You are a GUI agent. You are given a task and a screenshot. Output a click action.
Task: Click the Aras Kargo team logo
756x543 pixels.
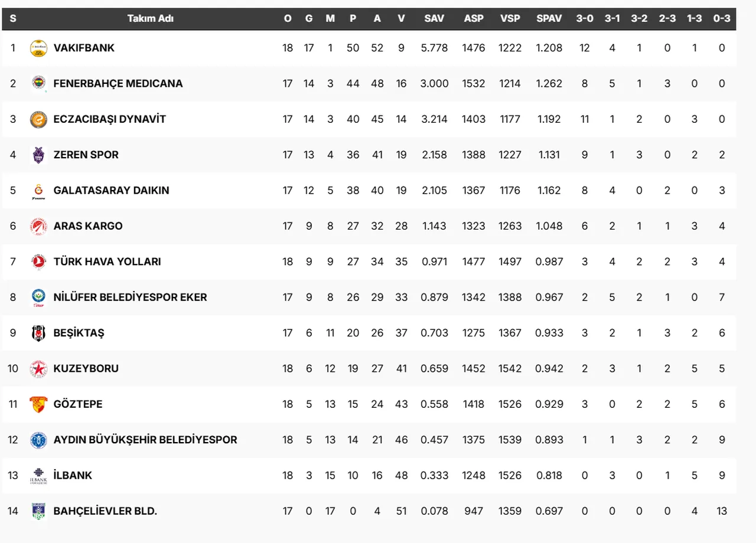point(38,227)
